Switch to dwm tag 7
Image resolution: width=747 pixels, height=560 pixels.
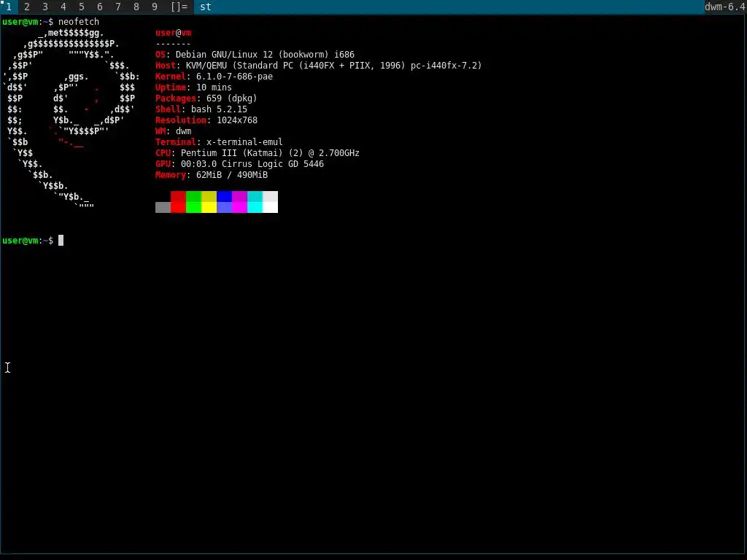(x=118, y=7)
